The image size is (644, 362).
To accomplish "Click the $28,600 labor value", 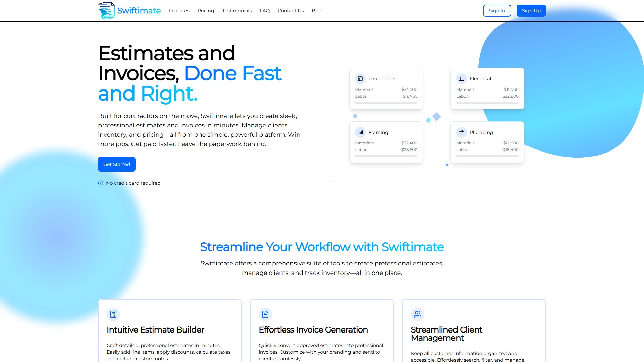I will tap(409, 150).
